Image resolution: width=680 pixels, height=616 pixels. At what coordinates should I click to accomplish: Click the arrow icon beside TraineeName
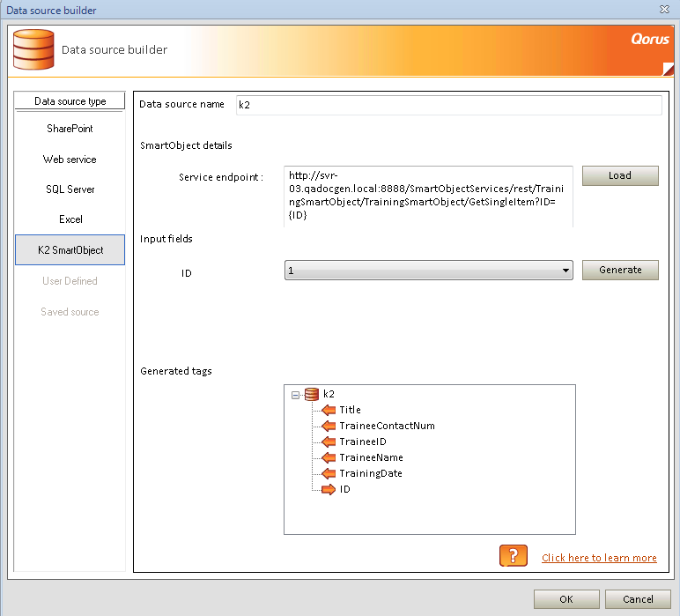point(329,457)
